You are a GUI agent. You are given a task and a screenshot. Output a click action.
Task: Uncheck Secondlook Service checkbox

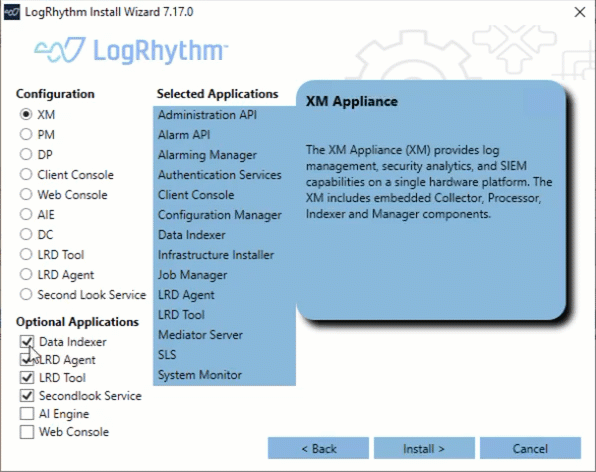pos(27,396)
